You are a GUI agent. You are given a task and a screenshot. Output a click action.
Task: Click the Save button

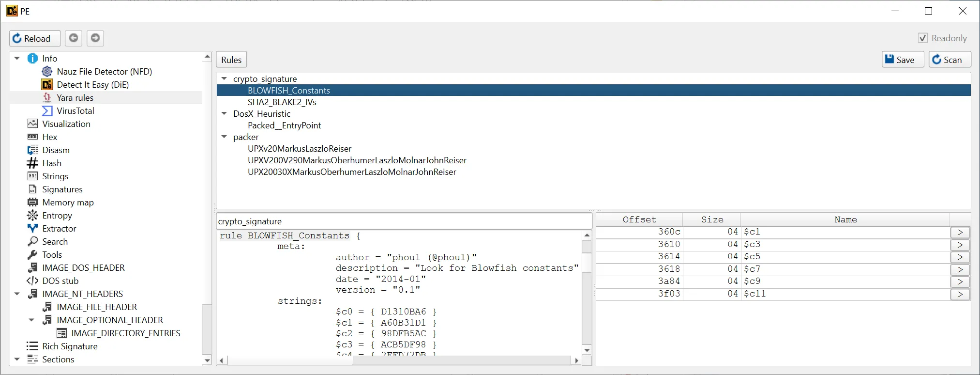(x=902, y=60)
